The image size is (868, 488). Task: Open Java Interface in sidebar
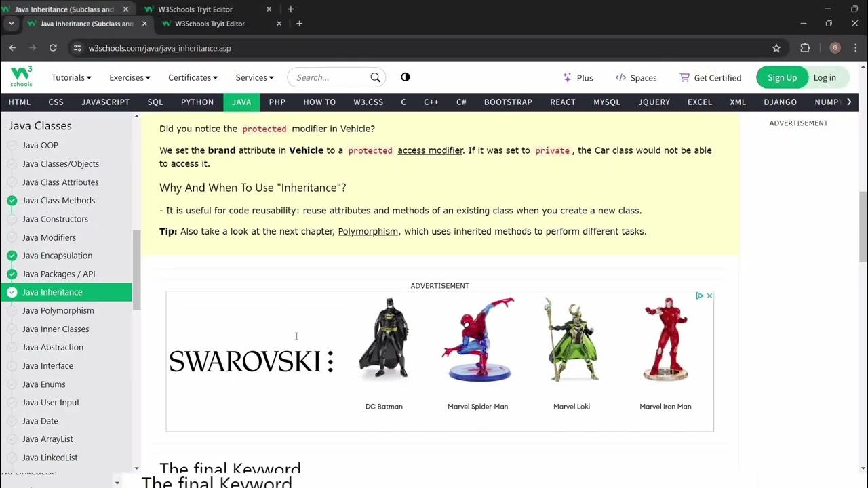pos(47,365)
